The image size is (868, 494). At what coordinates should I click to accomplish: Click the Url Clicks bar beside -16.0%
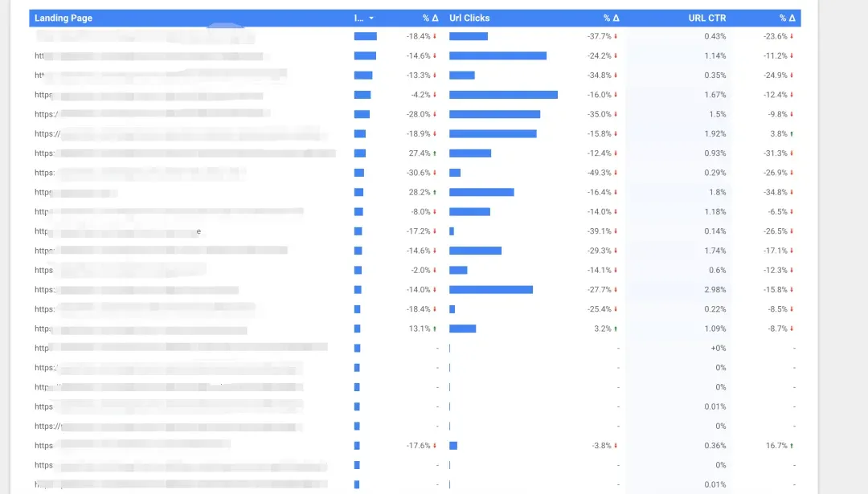[x=503, y=95]
